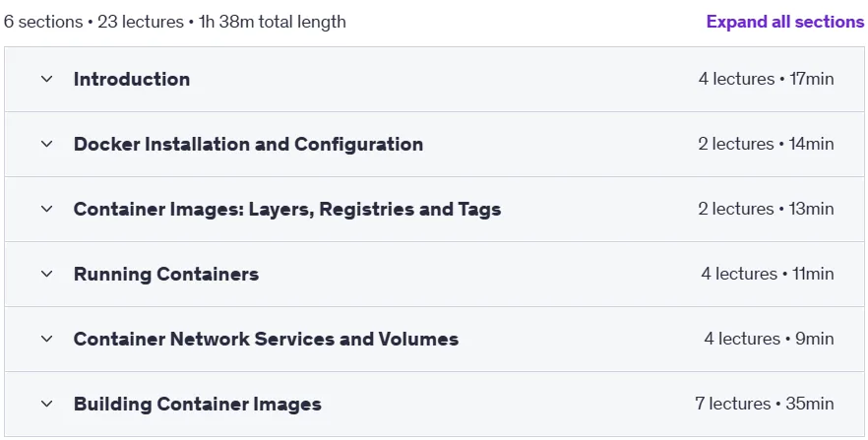Image resolution: width=868 pixels, height=440 pixels.
Task: Click the 4 lectures • 11min label
Action: pyautogui.click(x=768, y=274)
